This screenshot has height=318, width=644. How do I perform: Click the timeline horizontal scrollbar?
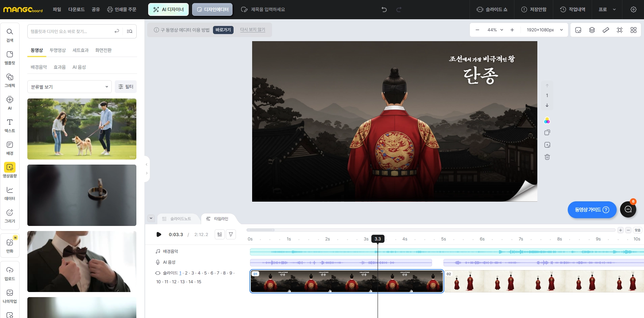(x=431, y=230)
